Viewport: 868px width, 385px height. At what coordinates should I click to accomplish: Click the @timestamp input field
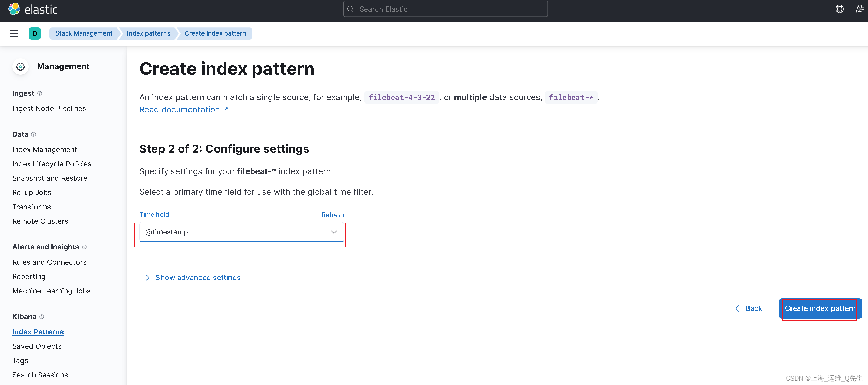(x=241, y=232)
